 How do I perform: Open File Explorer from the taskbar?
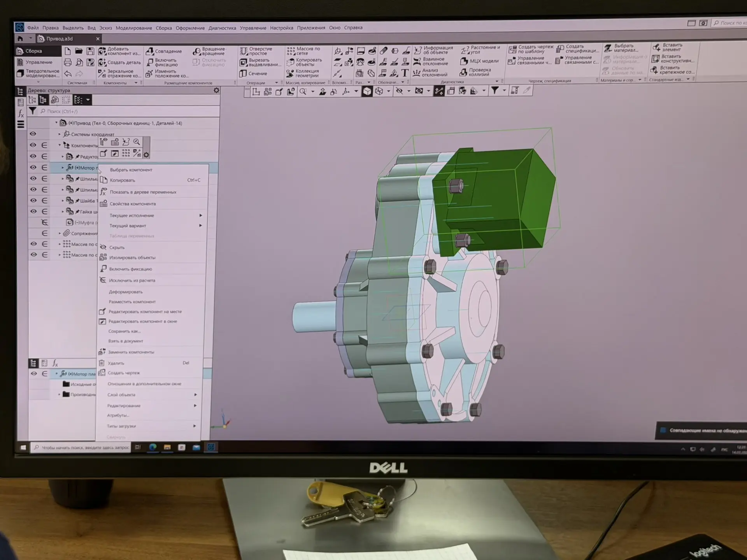[x=167, y=447]
